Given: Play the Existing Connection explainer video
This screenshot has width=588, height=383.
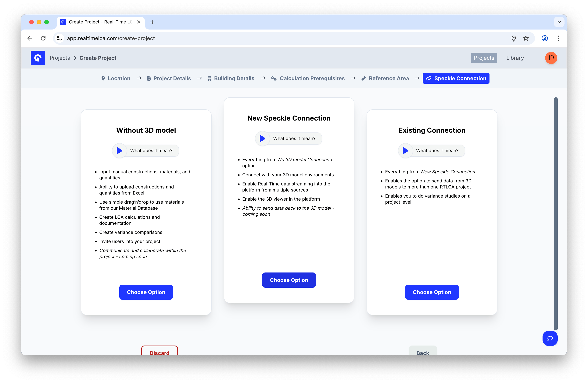Looking at the screenshot, I should pos(405,151).
